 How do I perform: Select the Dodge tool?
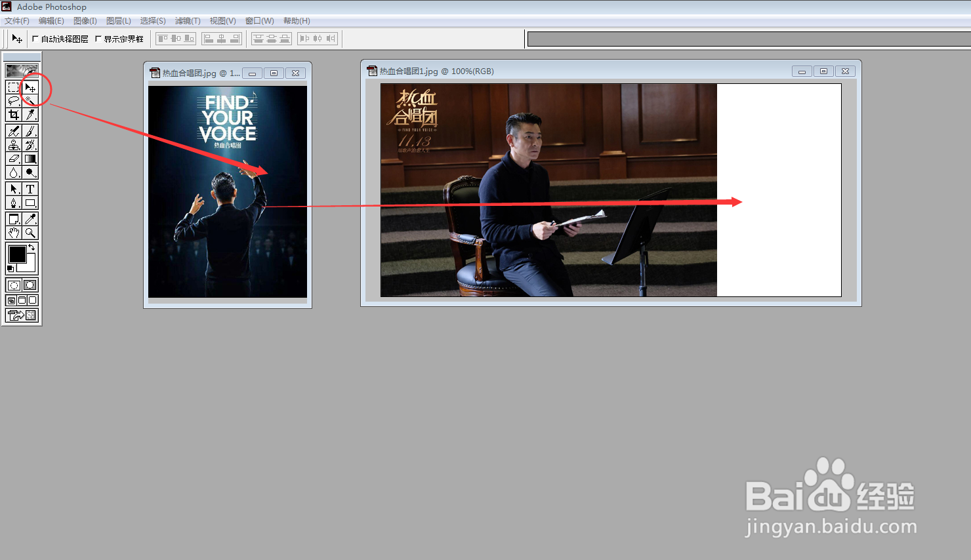tap(30, 172)
